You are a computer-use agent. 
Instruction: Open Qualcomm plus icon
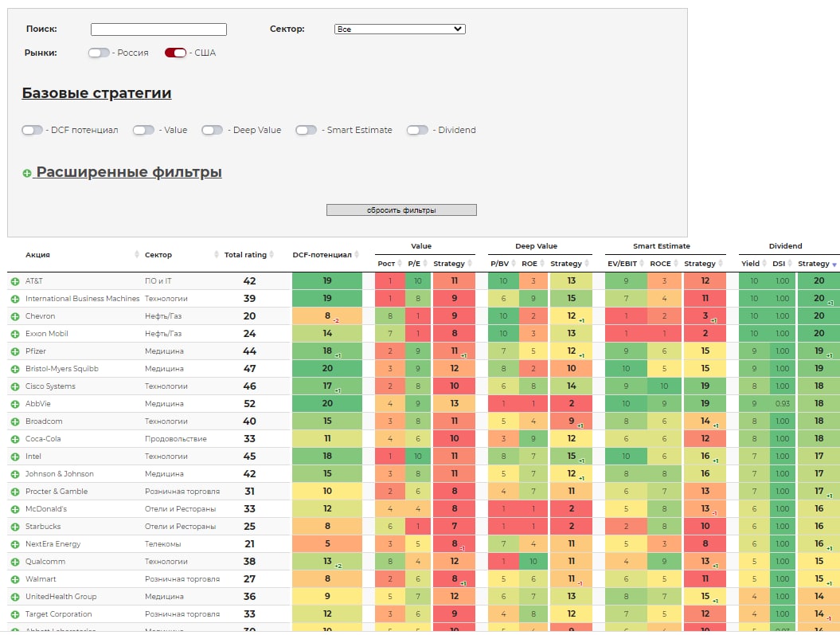(x=15, y=562)
